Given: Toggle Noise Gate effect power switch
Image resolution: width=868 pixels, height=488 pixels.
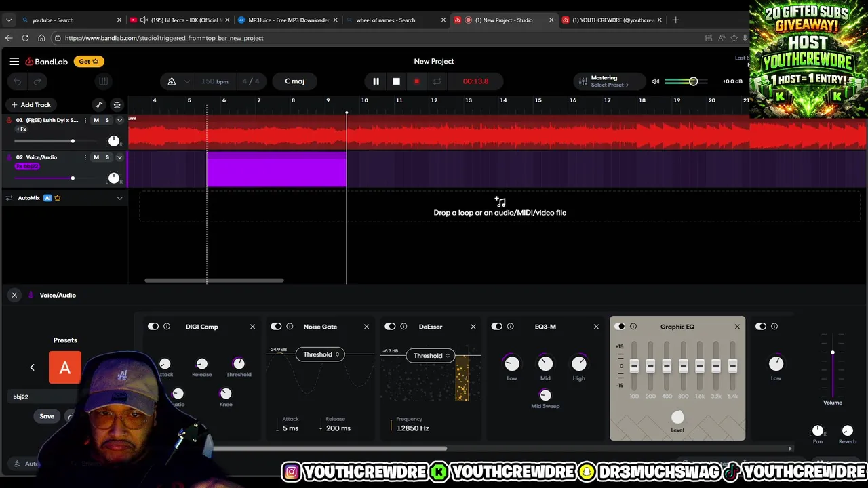Looking at the screenshot, I should tap(276, 327).
